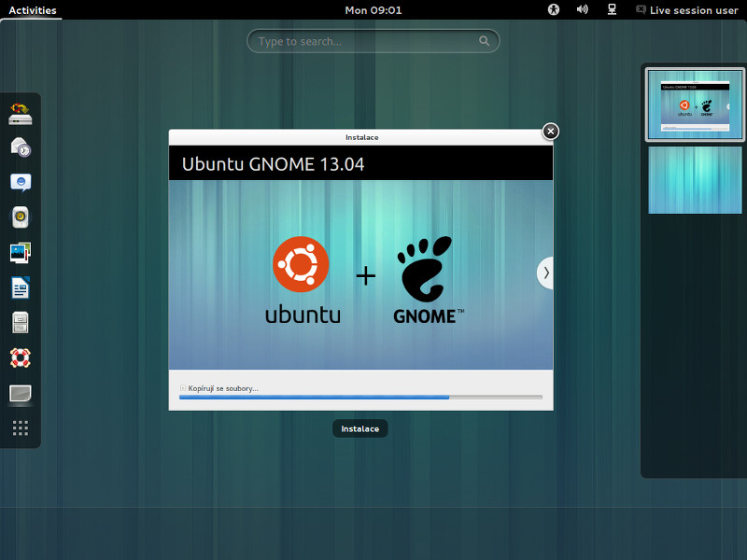Click the Ubuntu GNOME 13.04 heading
This screenshot has height=560, width=747.
[273, 164]
